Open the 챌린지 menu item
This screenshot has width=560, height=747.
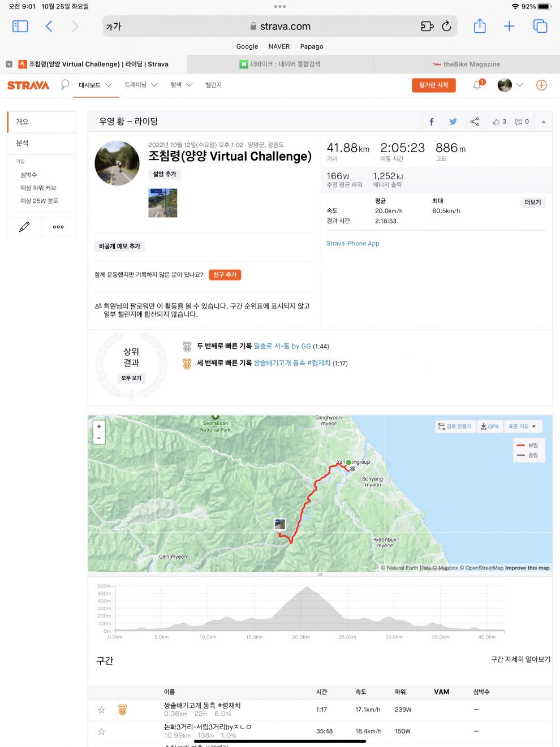click(x=213, y=85)
